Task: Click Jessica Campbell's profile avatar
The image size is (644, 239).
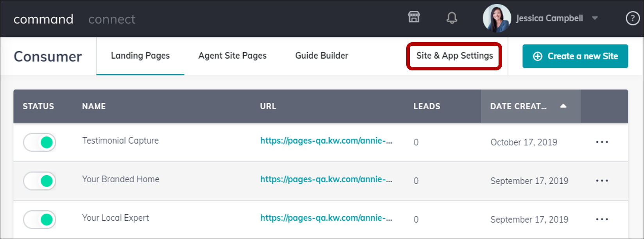Action: [x=497, y=18]
